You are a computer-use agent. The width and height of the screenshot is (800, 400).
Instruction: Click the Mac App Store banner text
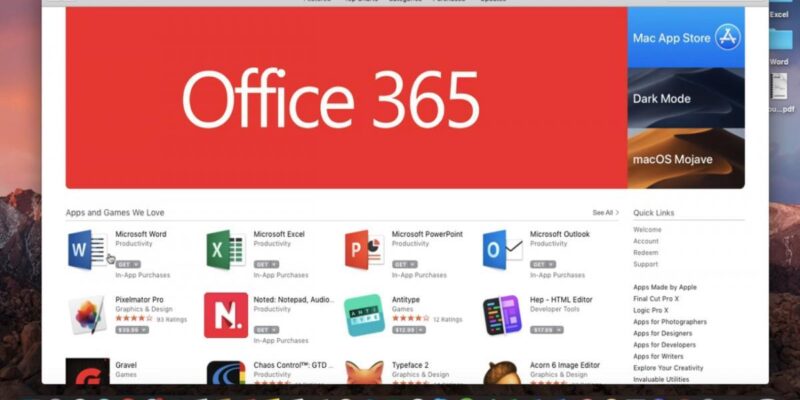pyautogui.click(x=671, y=38)
